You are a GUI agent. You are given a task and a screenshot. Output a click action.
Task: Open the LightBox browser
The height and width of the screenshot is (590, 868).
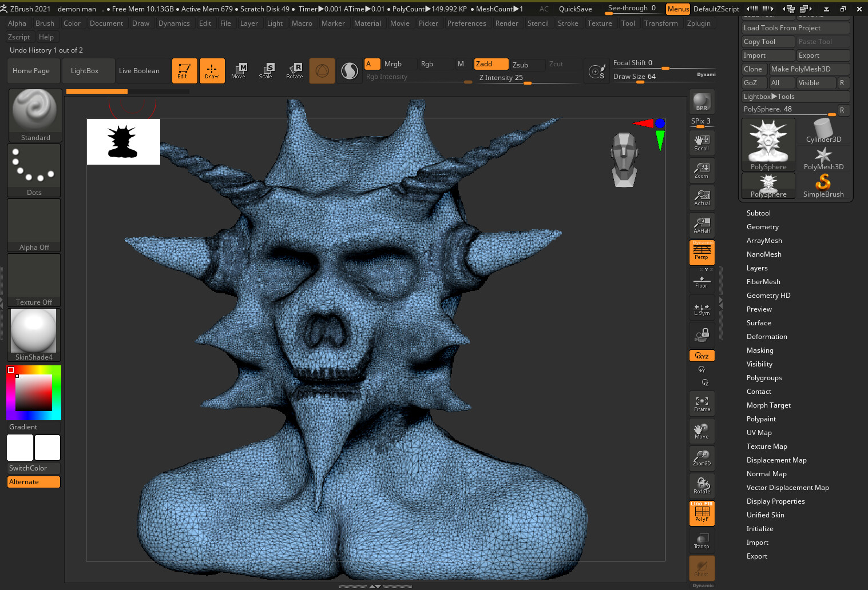pos(88,70)
